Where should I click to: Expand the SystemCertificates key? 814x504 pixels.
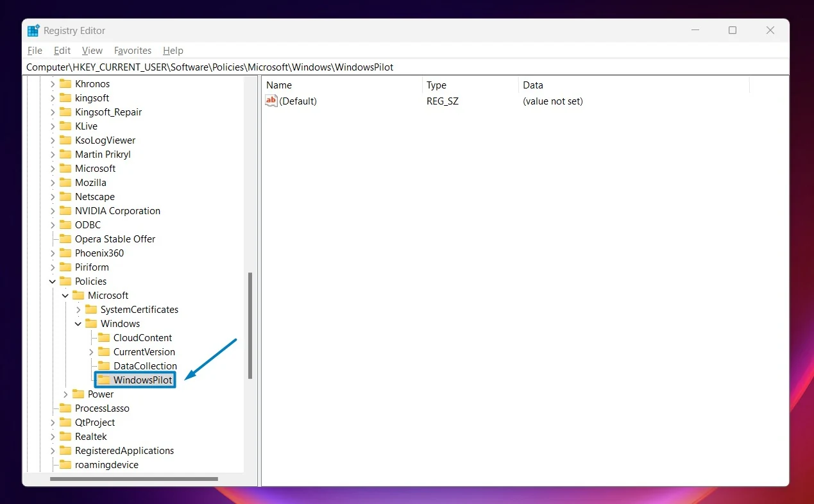[78, 310]
